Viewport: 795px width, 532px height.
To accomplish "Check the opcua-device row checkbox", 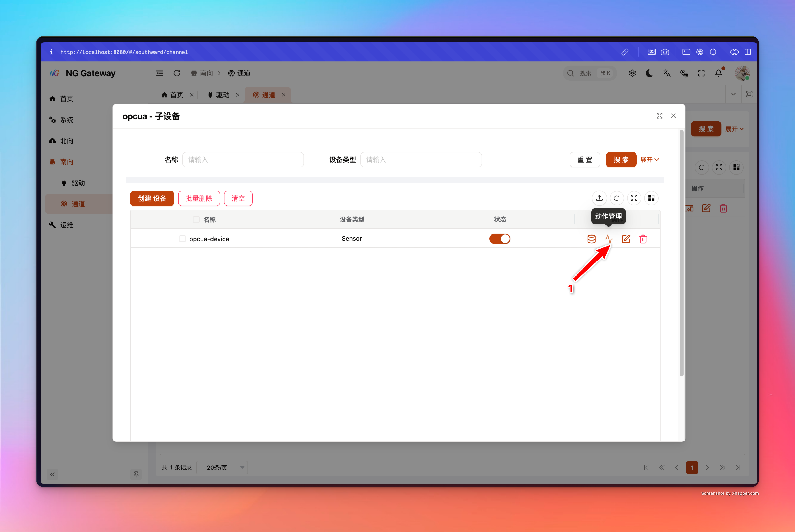I will [x=182, y=239].
